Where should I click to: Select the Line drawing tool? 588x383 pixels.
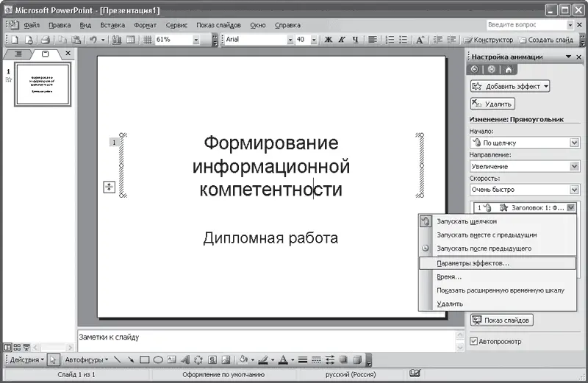[118, 360]
